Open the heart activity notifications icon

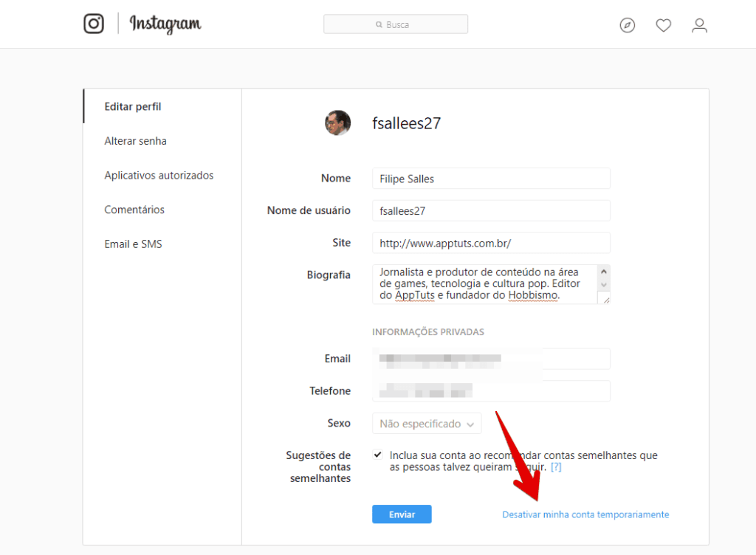pos(664,25)
